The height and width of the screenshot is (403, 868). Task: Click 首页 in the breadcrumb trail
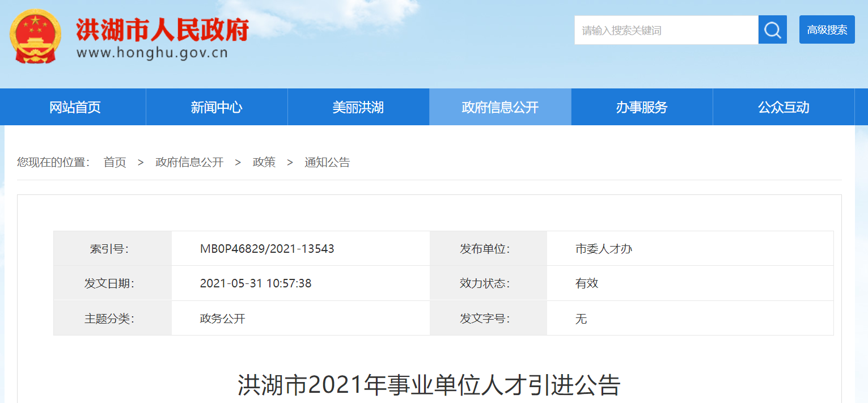point(115,163)
